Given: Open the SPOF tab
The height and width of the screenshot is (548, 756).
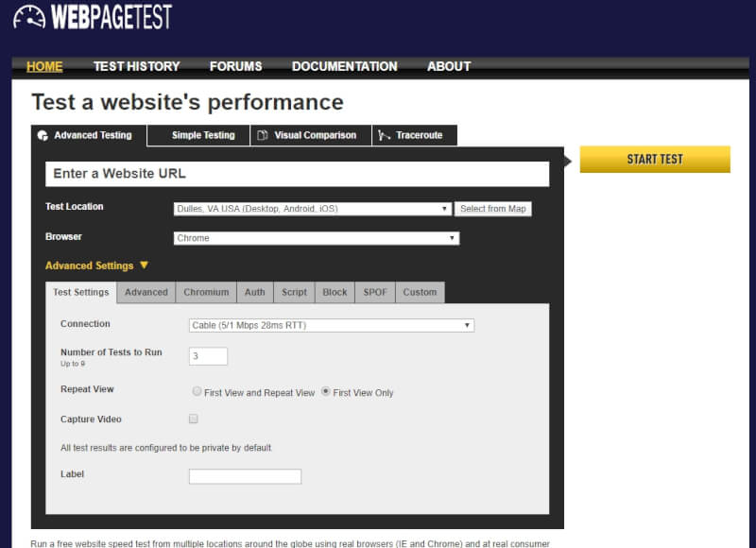Looking at the screenshot, I should [x=374, y=292].
